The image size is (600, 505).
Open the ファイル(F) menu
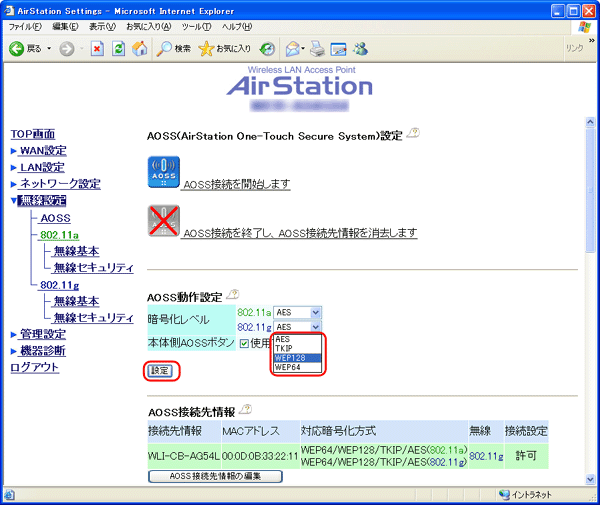point(25,27)
